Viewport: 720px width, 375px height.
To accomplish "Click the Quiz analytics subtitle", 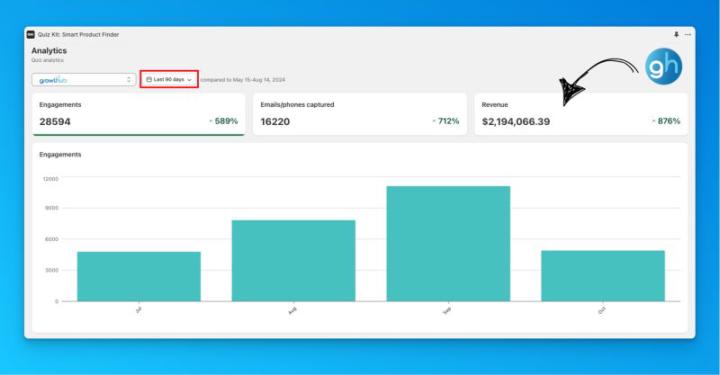I will coord(47,60).
